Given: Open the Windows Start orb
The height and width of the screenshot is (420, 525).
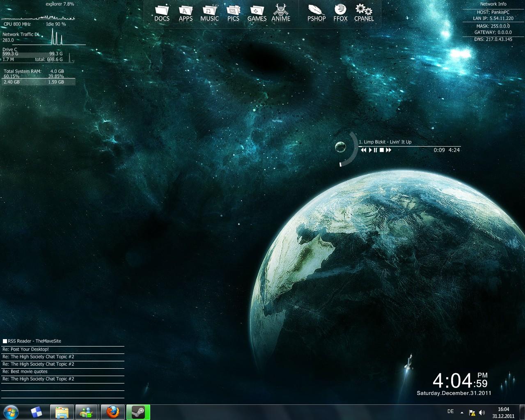Looking at the screenshot, I should [11, 412].
